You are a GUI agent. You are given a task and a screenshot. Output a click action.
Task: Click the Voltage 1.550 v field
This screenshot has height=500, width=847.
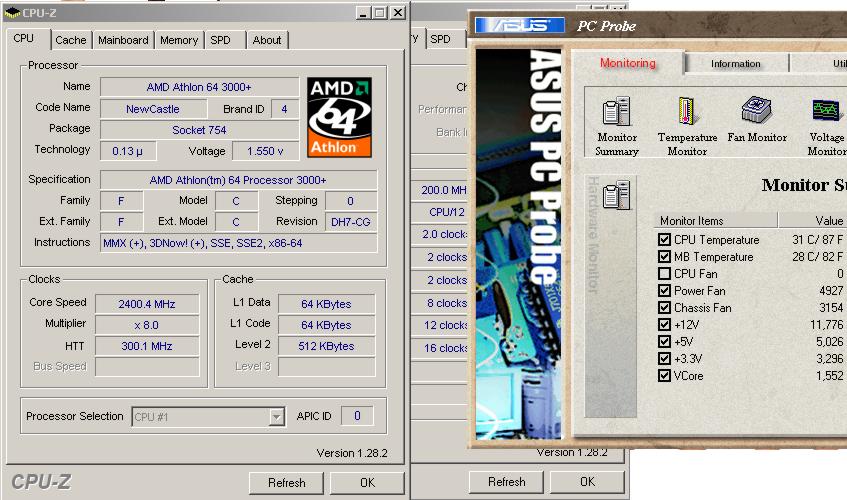point(265,151)
